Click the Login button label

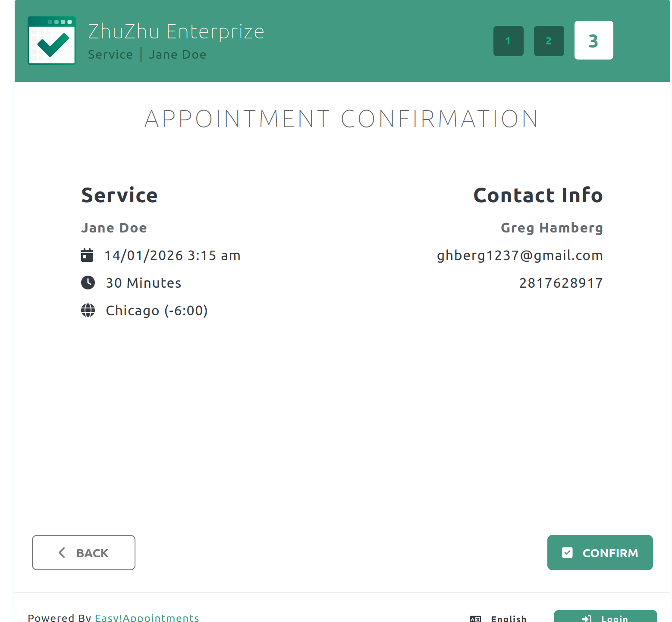click(x=615, y=619)
